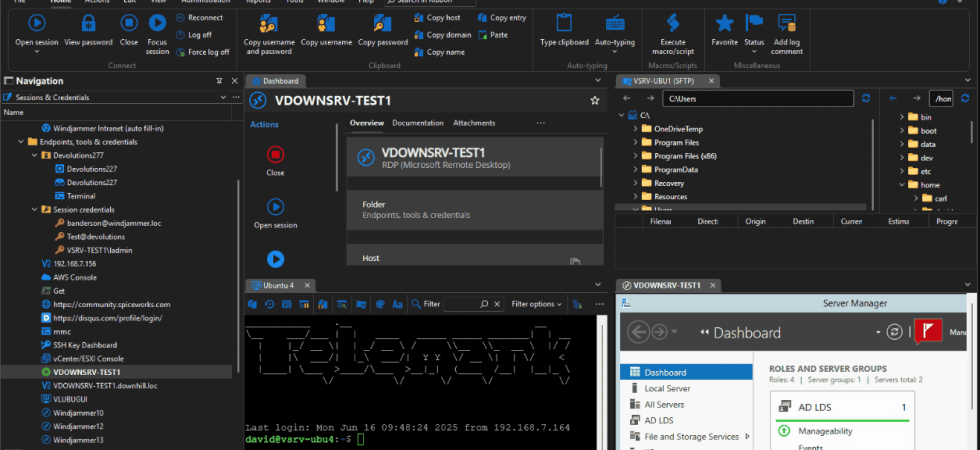
Task: Click the Navigation tree vertical scrollbar
Action: pos(238,275)
